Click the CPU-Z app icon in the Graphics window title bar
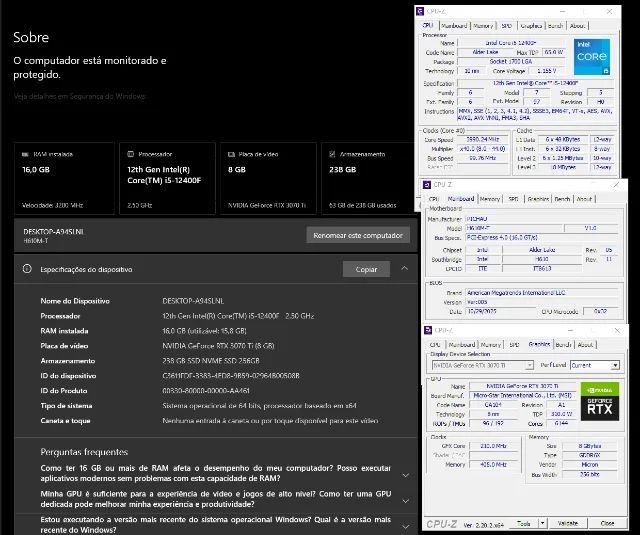640x535 pixels. (x=428, y=330)
